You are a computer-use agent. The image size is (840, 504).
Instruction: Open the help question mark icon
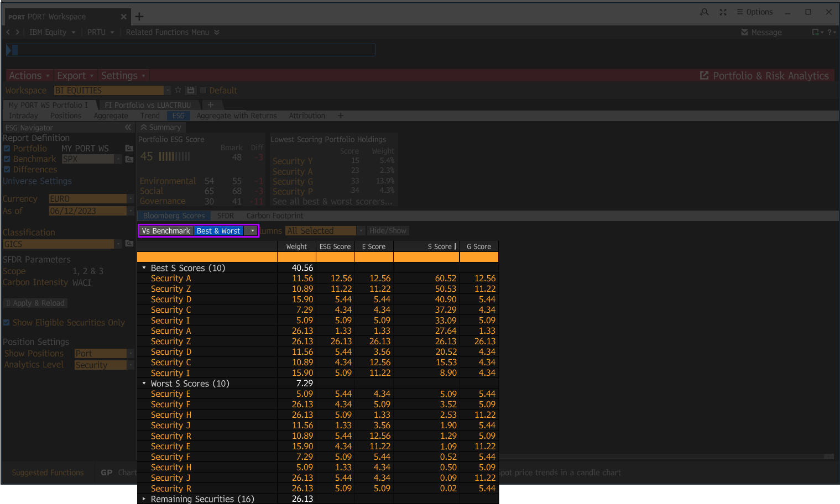[829, 32]
